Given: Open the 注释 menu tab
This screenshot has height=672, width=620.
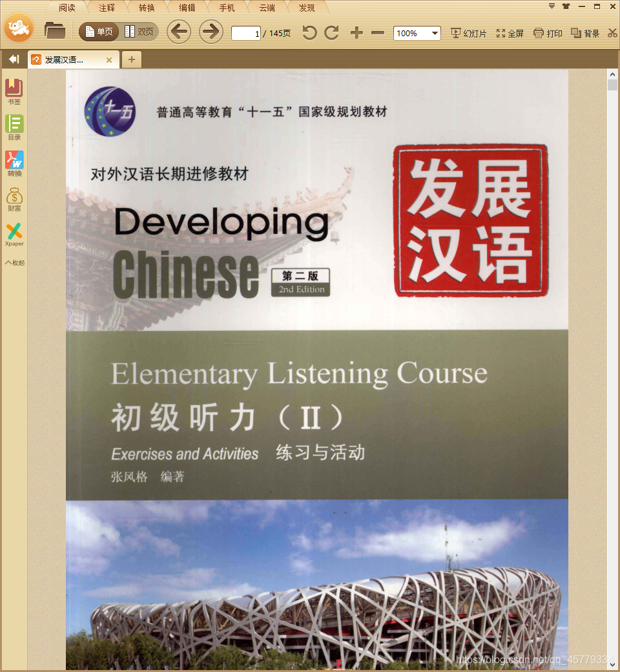Looking at the screenshot, I should coord(107,8).
